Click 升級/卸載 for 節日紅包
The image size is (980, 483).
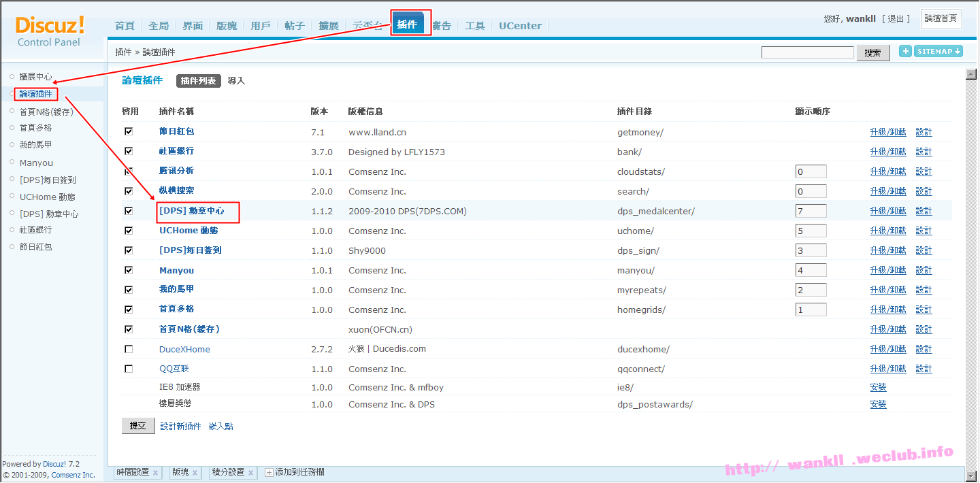click(888, 132)
